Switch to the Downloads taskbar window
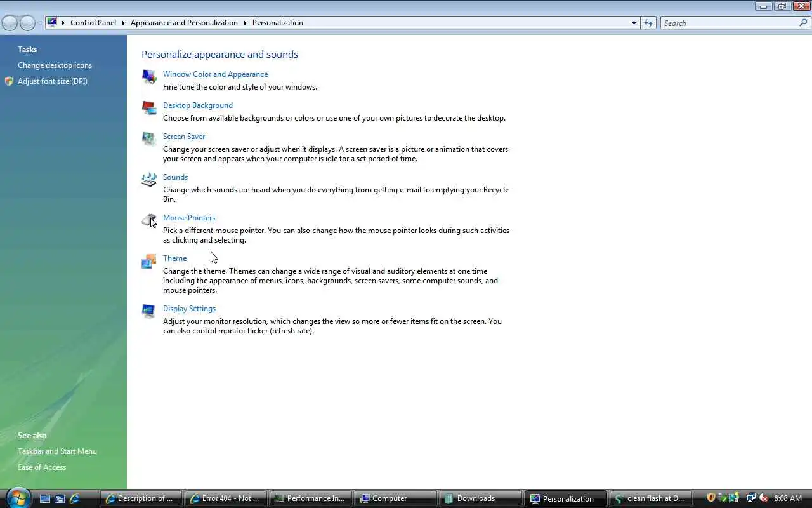The width and height of the screenshot is (812, 508). point(481,498)
